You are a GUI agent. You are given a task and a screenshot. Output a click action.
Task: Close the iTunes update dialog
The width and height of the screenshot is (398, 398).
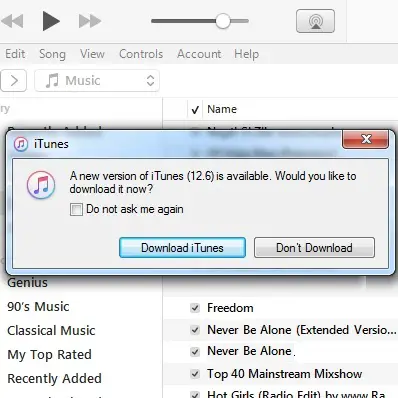pos(366,139)
